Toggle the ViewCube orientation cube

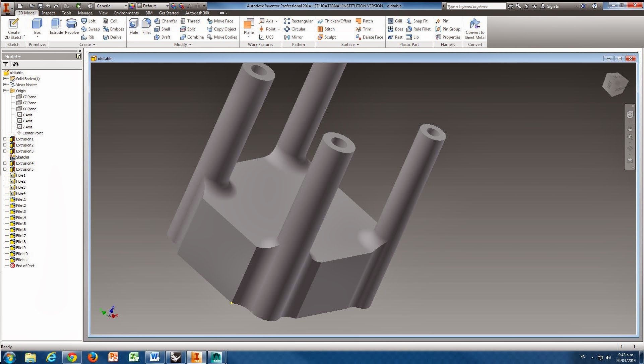pyautogui.click(x=616, y=85)
